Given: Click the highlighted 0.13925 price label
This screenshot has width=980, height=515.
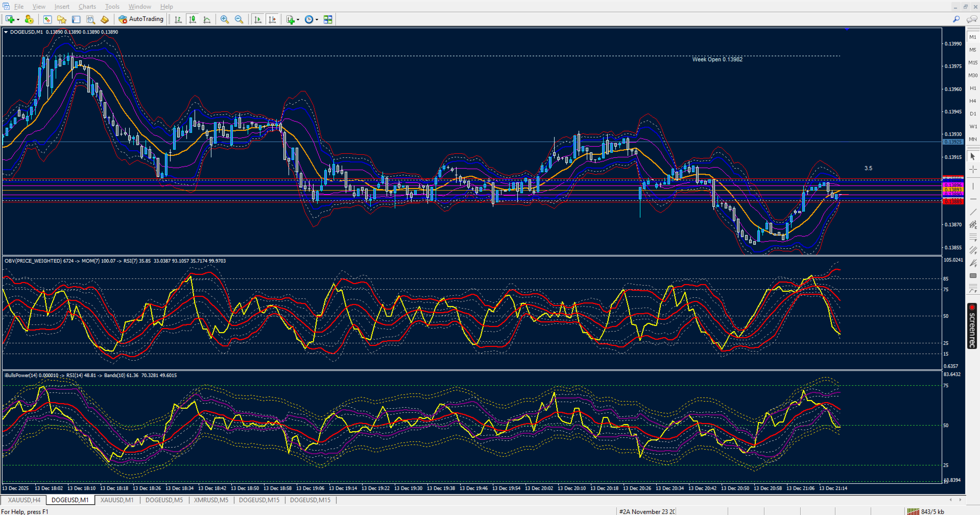Looking at the screenshot, I should pos(952,142).
